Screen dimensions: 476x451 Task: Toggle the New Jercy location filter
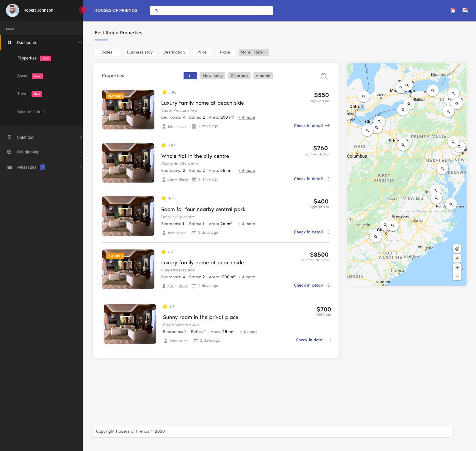(x=213, y=76)
